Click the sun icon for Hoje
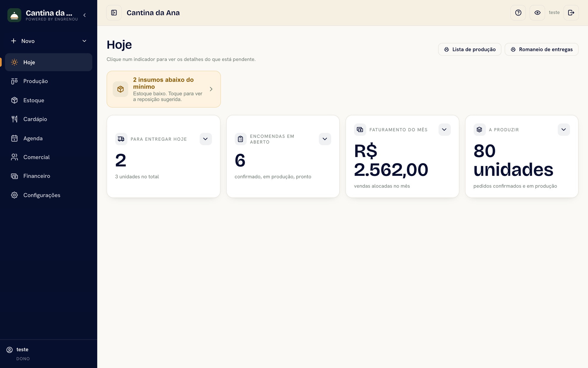Image resolution: width=588 pixels, height=368 pixels. [14, 62]
